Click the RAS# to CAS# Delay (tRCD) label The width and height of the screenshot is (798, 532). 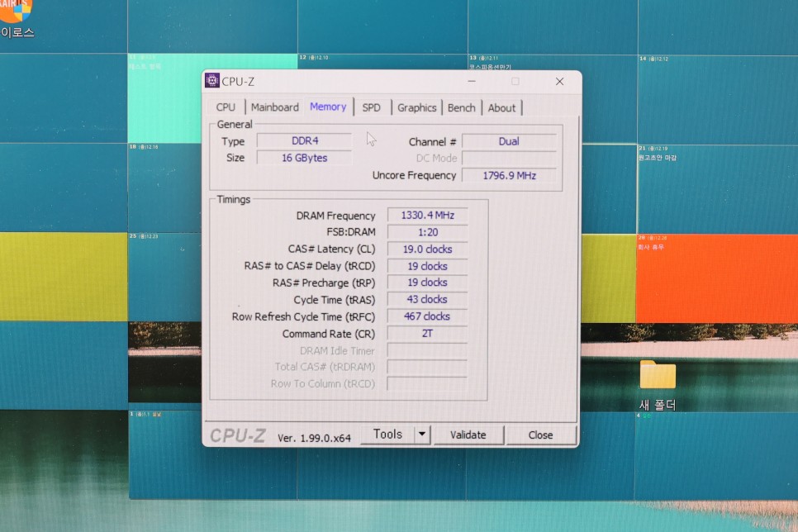[310, 266]
